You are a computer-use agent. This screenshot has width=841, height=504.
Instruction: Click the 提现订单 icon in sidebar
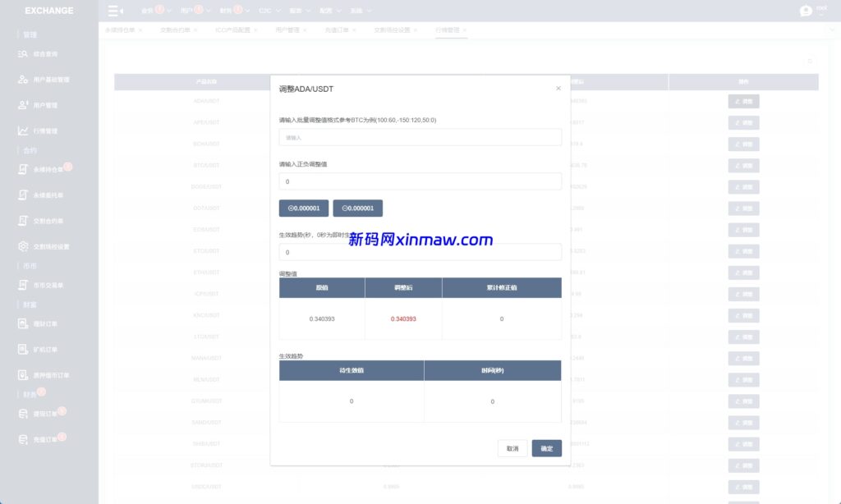pos(23,414)
